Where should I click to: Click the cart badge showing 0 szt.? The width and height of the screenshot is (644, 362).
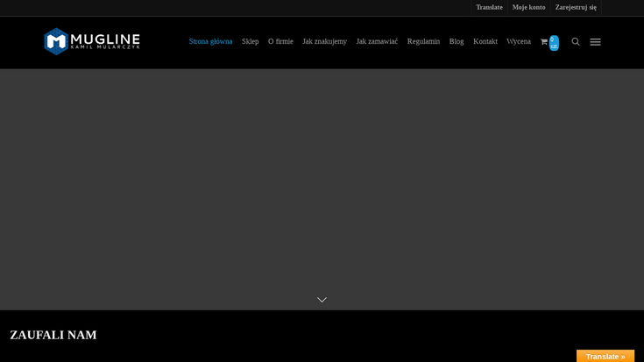pos(554,43)
